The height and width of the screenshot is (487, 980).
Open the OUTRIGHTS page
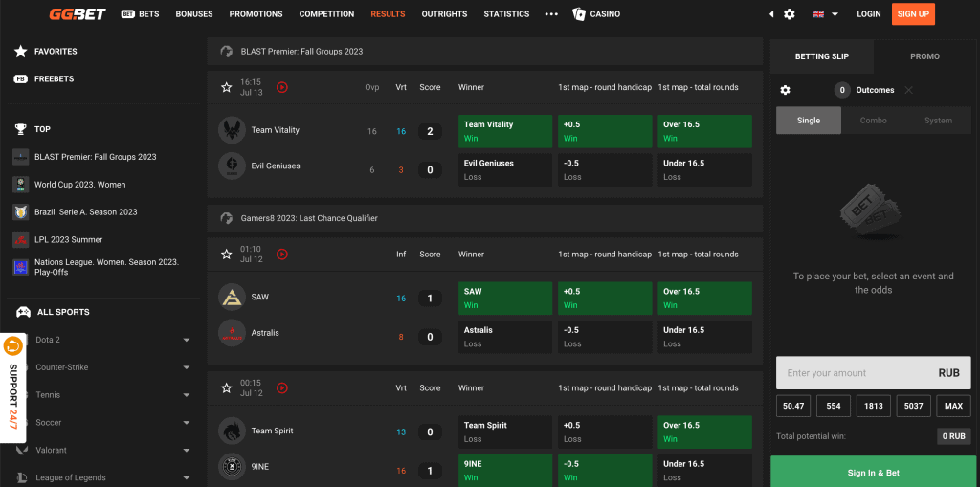[x=444, y=13]
